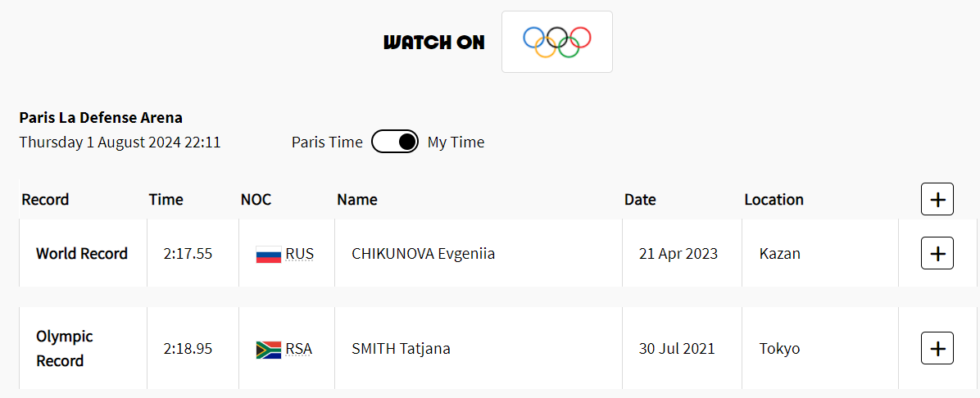Click the South African flag icon

coord(268,349)
